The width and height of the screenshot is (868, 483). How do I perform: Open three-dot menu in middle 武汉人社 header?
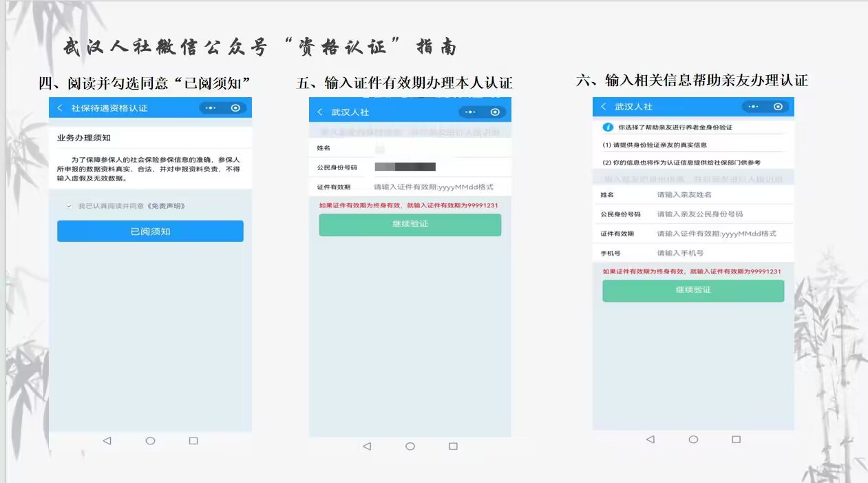point(471,112)
